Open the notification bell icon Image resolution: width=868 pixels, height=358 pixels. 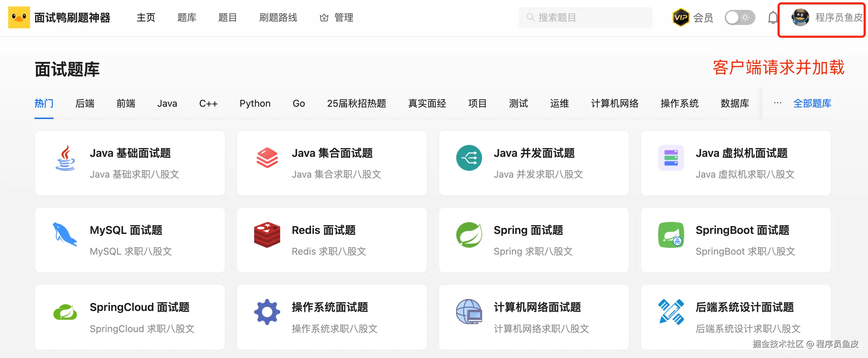click(x=773, y=17)
